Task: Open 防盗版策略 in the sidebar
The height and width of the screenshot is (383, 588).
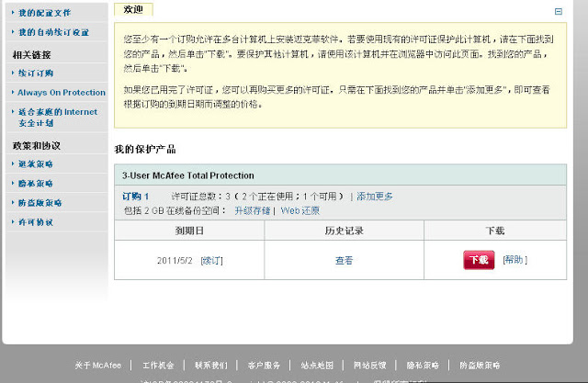Action: (x=40, y=203)
